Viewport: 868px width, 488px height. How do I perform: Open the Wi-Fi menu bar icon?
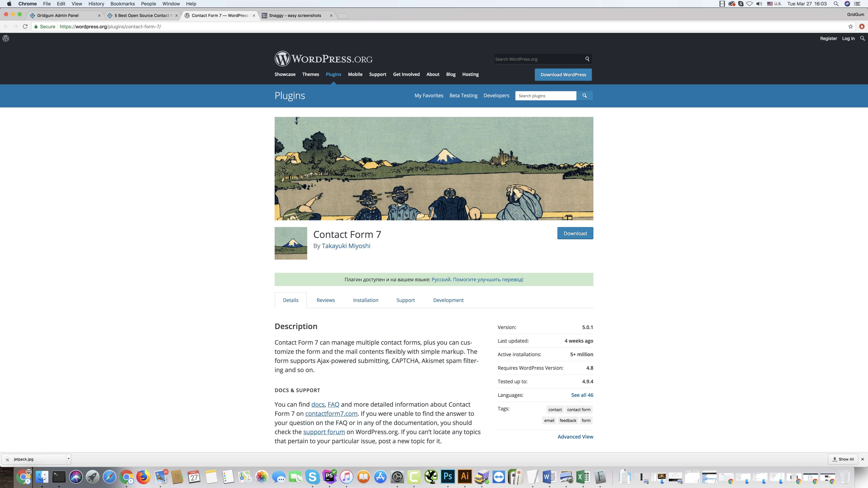pyautogui.click(x=750, y=4)
